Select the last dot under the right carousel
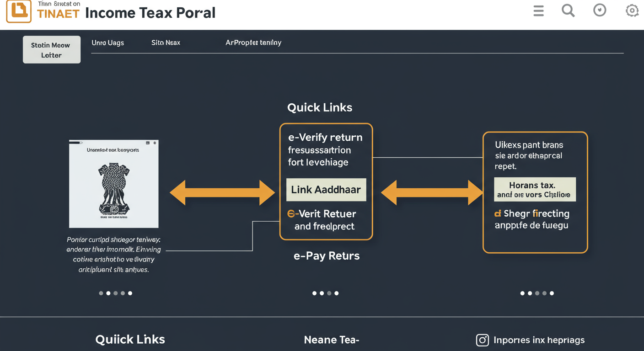The height and width of the screenshot is (351, 644). (552, 293)
